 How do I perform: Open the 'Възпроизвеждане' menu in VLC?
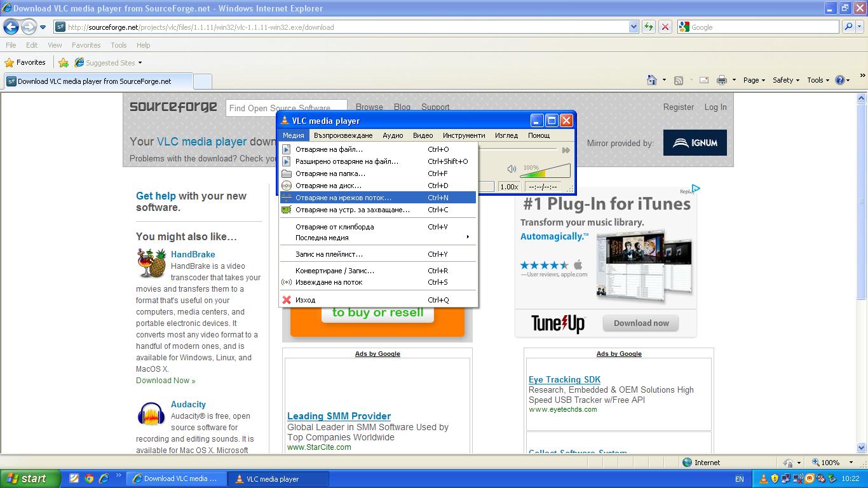[x=343, y=135]
